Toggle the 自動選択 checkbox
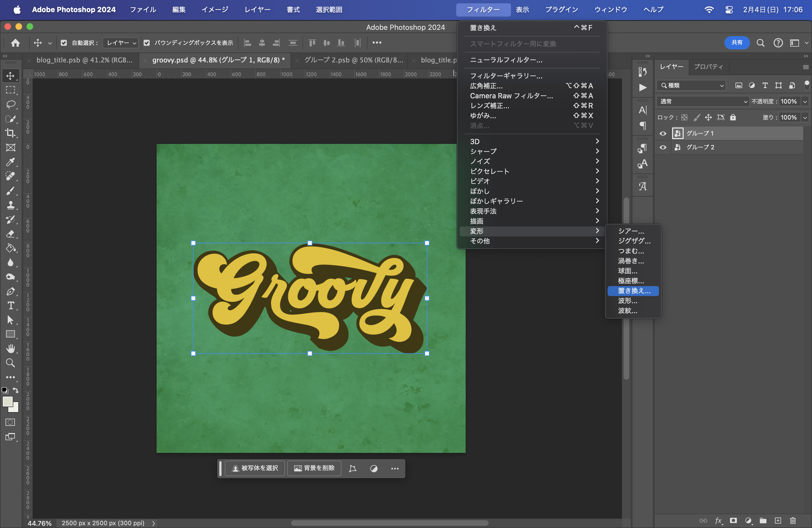This screenshot has width=812, height=528. click(64, 43)
